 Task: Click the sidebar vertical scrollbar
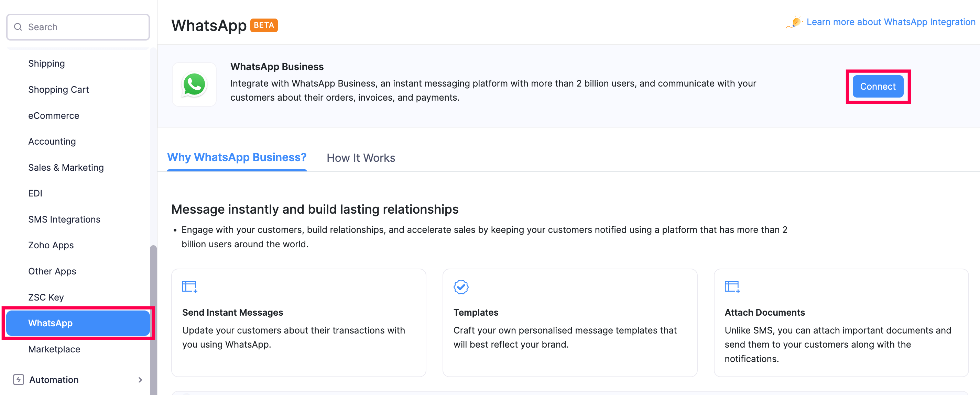tap(153, 320)
